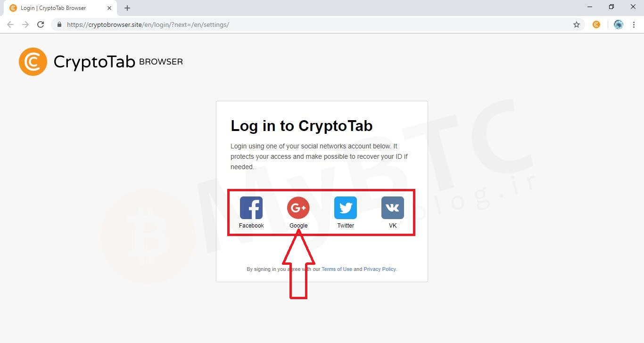Bookmark this page with star icon

coord(576,24)
